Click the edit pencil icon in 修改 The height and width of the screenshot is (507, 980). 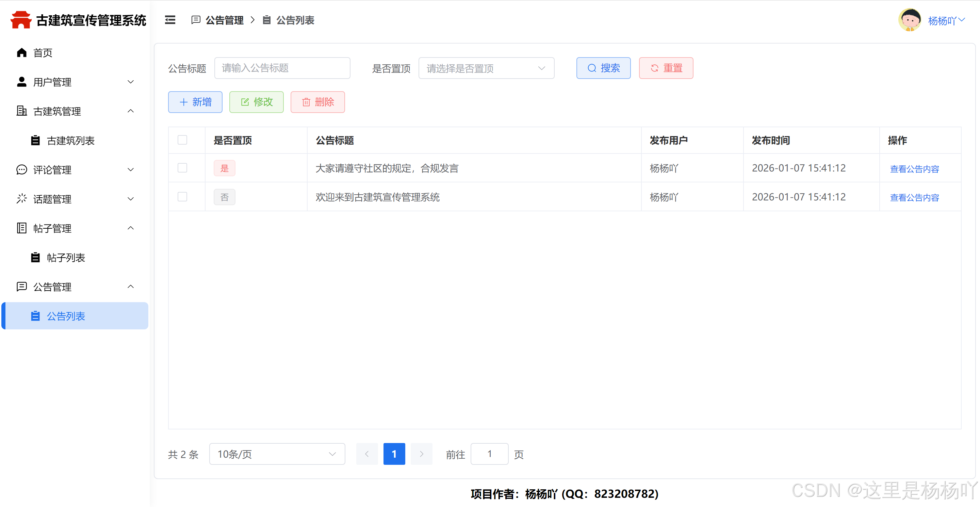point(245,102)
